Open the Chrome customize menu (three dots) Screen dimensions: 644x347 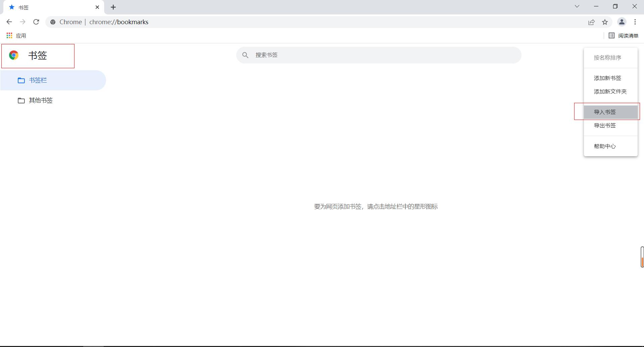coord(635,22)
